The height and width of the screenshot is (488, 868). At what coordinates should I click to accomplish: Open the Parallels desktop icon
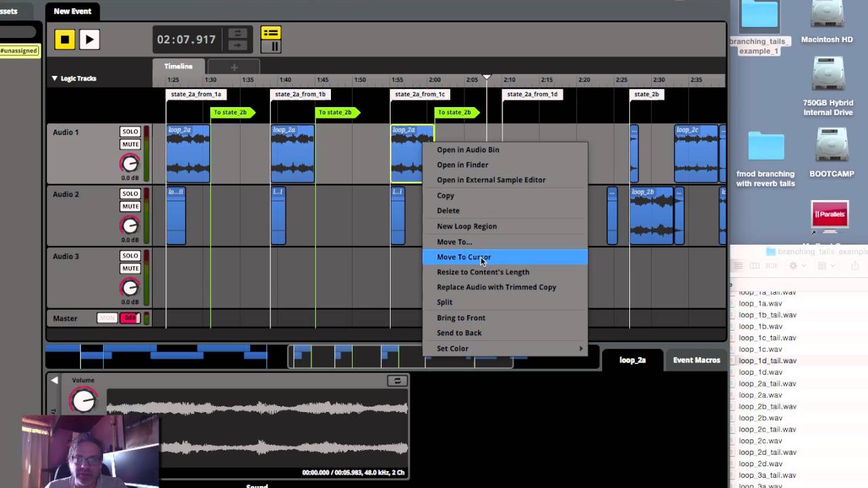[830, 217]
